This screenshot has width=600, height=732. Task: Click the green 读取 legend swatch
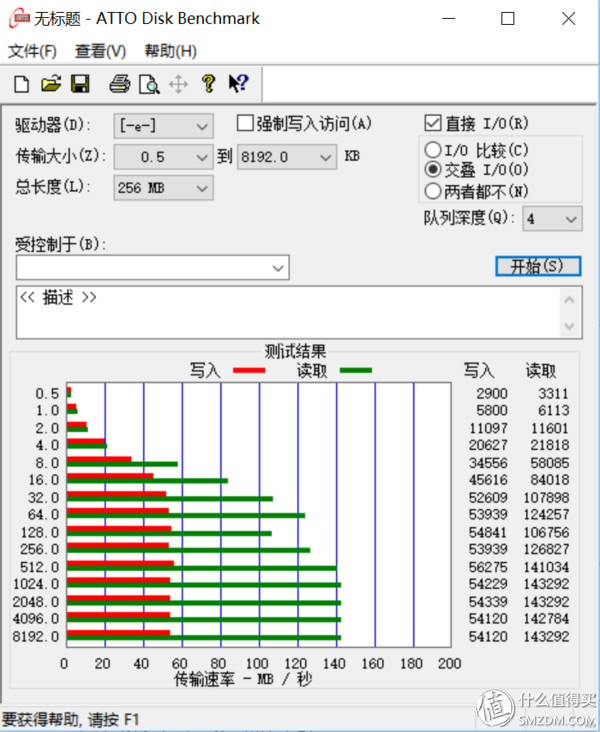356,370
